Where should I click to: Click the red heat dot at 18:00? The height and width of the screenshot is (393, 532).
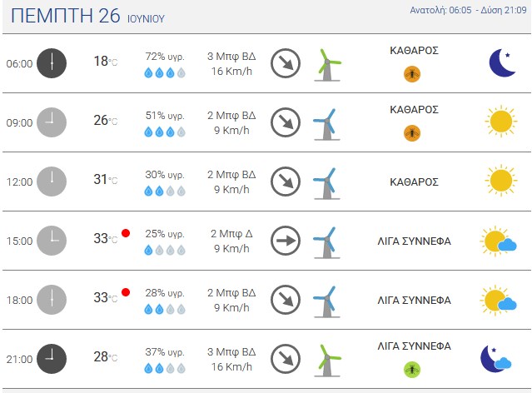(126, 292)
